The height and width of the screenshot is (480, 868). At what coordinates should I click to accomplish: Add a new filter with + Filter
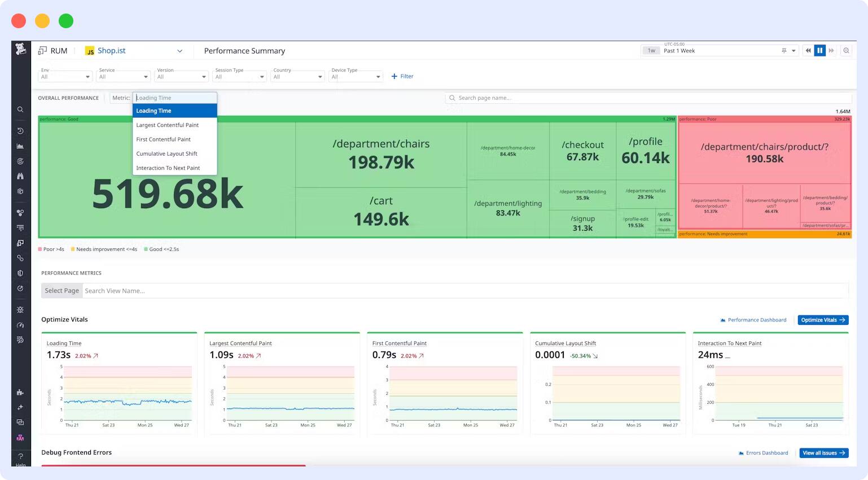(x=402, y=76)
